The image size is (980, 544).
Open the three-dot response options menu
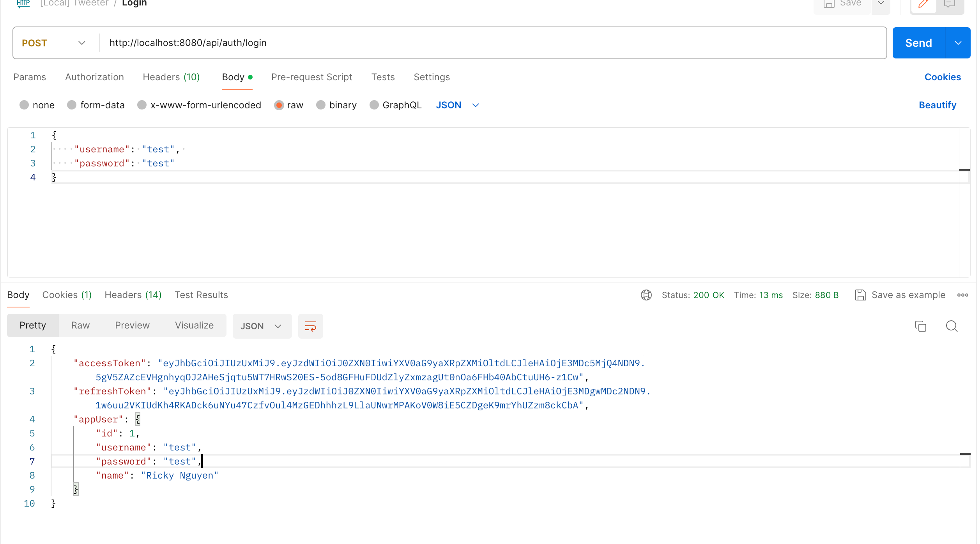click(x=962, y=295)
